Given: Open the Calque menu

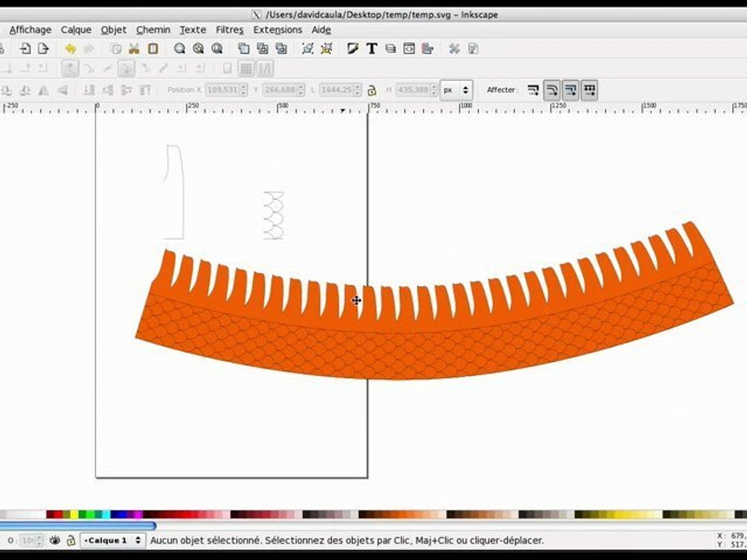Looking at the screenshot, I should 75,30.
